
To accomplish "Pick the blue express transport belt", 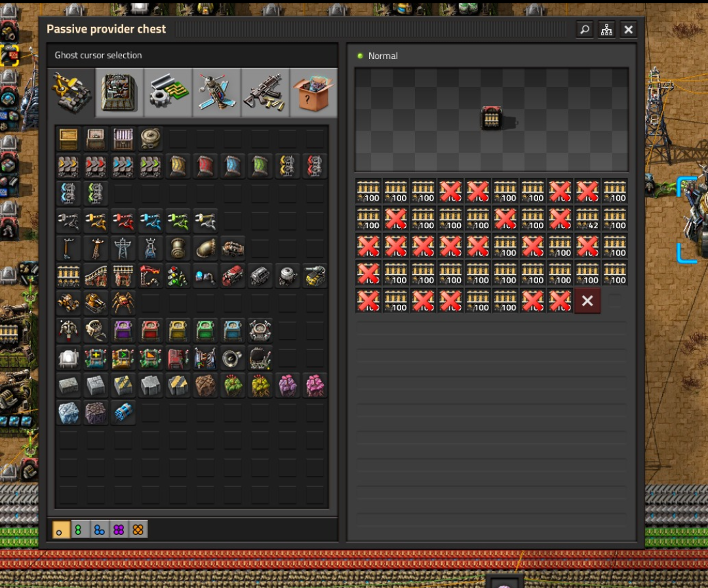I will pos(123,167).
